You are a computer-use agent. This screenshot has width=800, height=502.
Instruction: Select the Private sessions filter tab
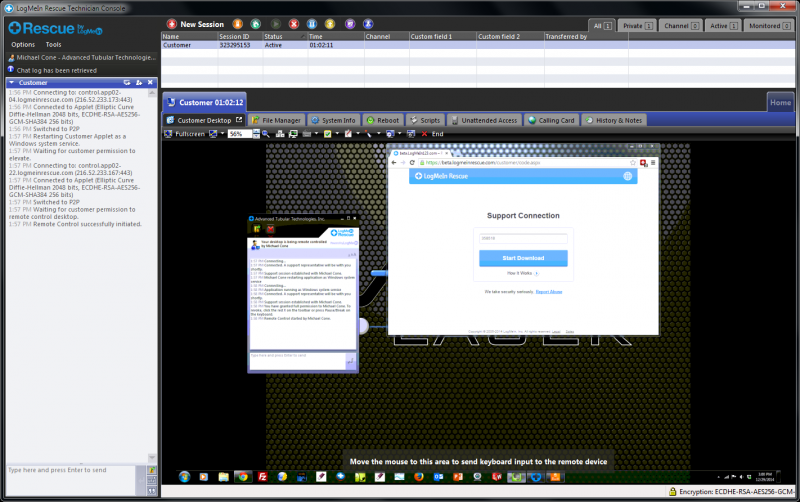637,26
